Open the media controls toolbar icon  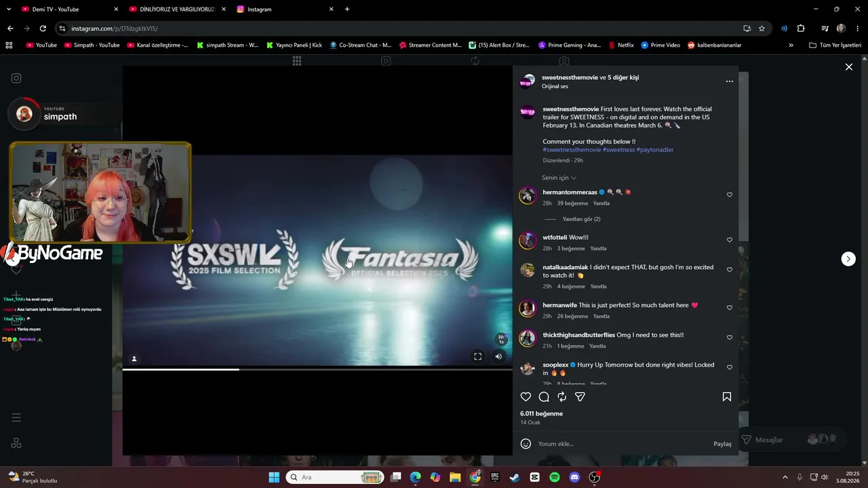pyautogui.click(x=825, y=28)
